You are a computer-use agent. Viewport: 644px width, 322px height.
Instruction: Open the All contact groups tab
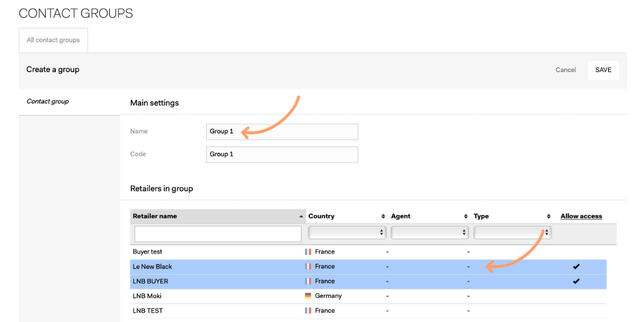point(53,40)
